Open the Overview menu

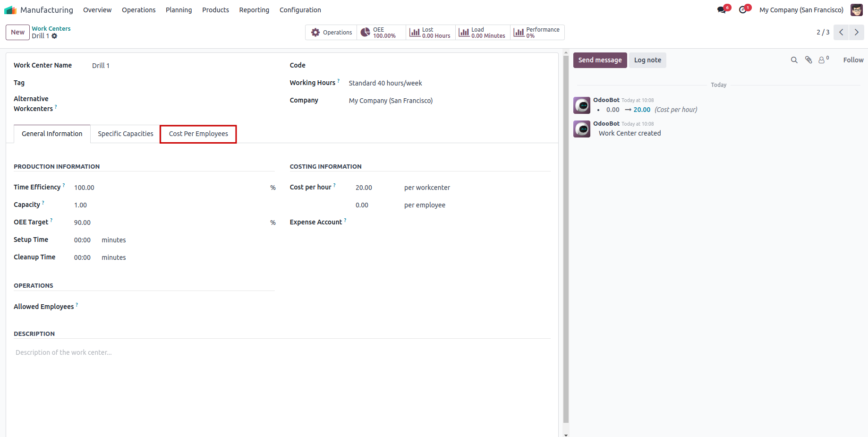point(97,10)
